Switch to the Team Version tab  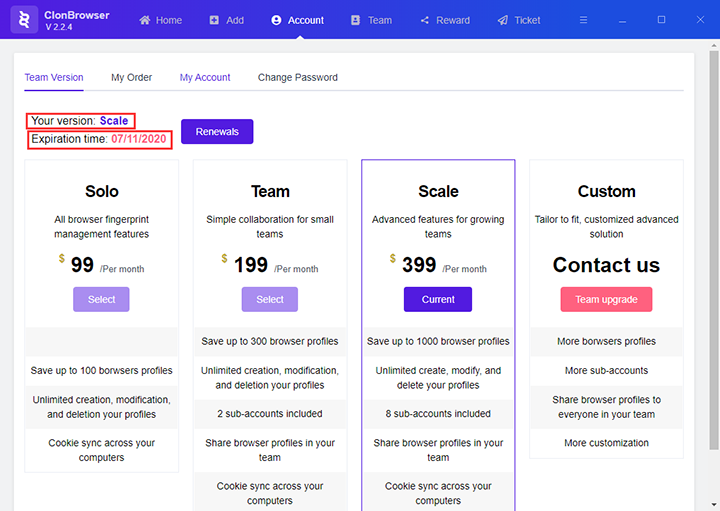54,77
